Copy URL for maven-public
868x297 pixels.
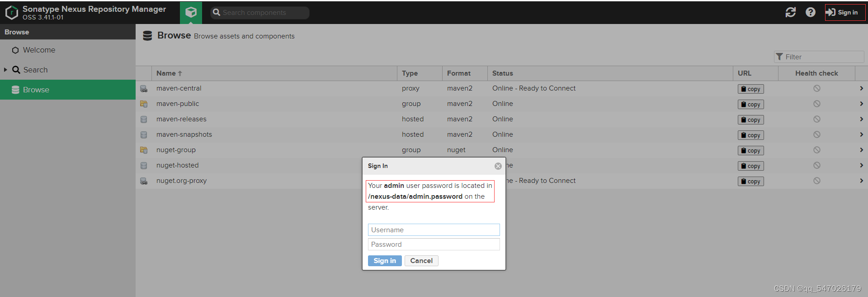tap(750, 105)
